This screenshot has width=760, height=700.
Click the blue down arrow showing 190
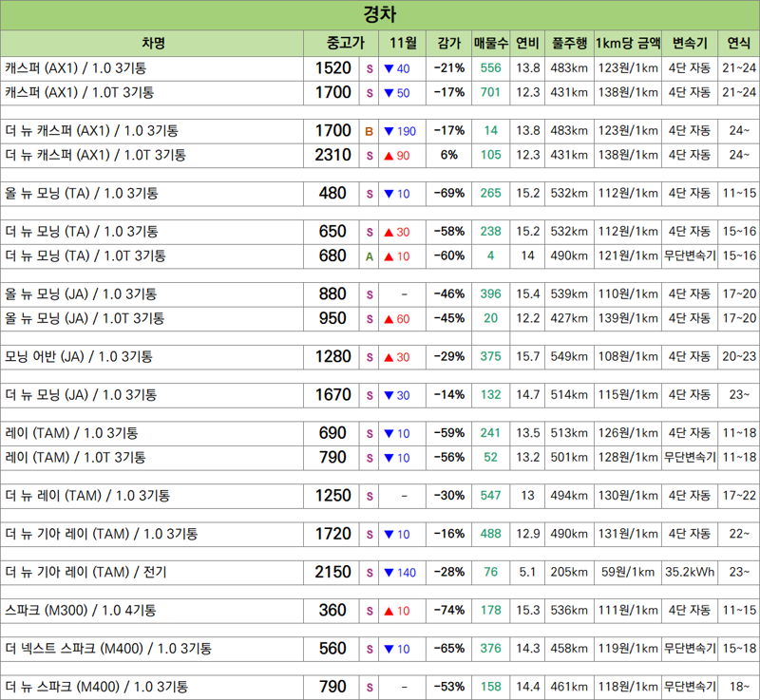(x=399, y=131)
